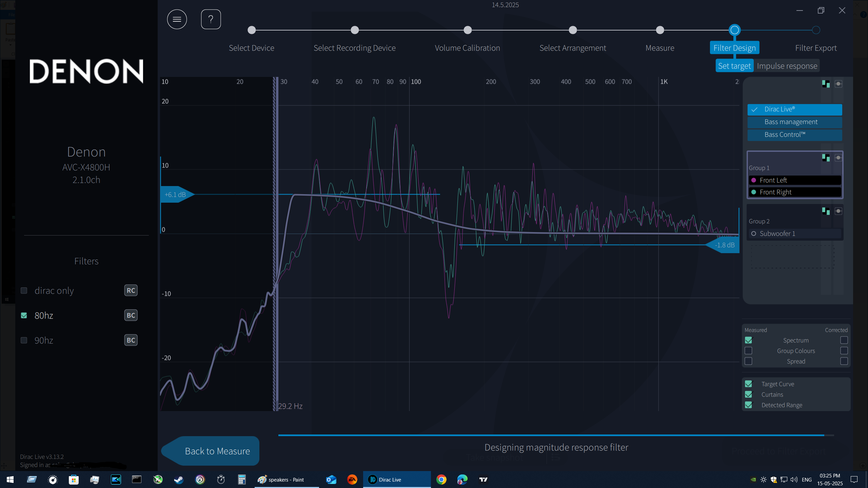This screenshot has height=488, width=868.
Task: Open the Windows notification center
Action: tap(854, 480)
